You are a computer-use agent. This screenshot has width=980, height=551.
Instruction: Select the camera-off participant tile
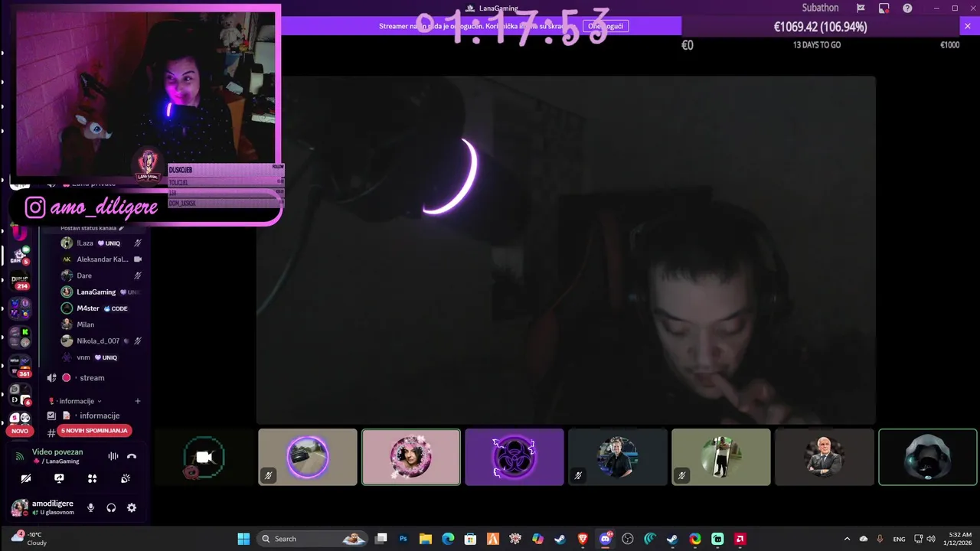[x=204, y=457]
